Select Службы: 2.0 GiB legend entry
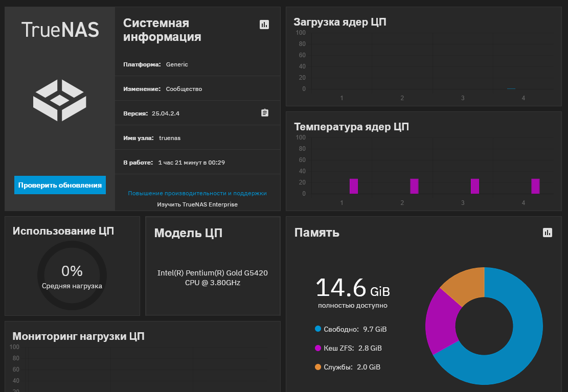Image resolution: width=568 pixels, height=392 pixels. tap(348, 367)
